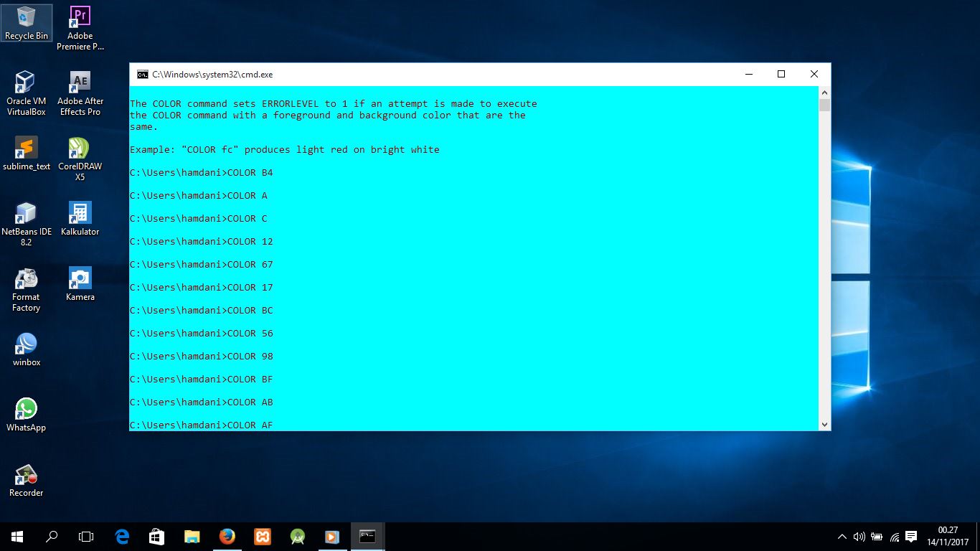Image resolution: width=980 pixels, height=551 pixels.
Task: Open Android Studio taskbar icon
Action: click(297, 537)
